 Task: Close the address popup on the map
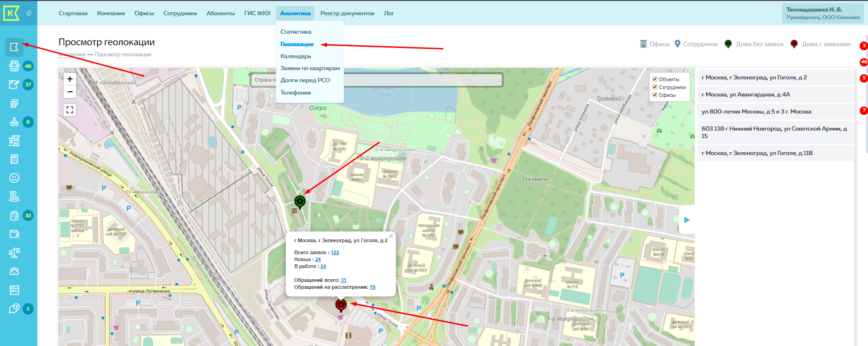point(391,236)
